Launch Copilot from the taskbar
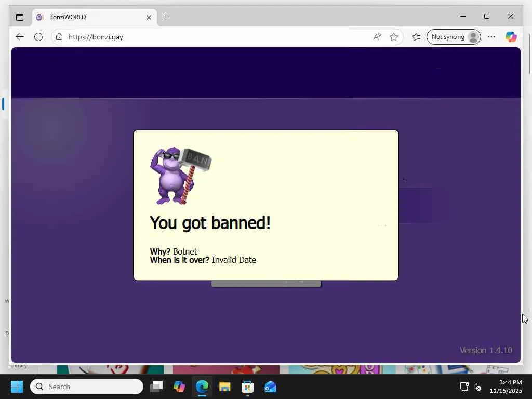 coord(179,387)
